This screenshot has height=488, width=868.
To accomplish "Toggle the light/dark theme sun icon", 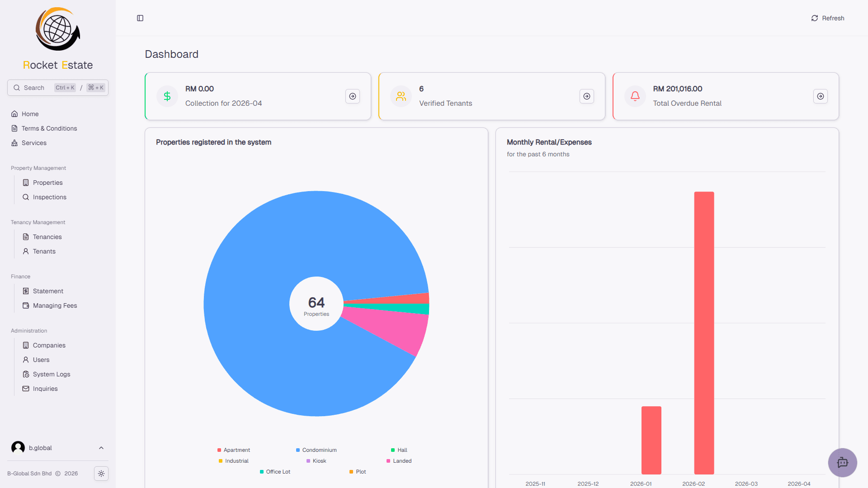I will point(101,474).
